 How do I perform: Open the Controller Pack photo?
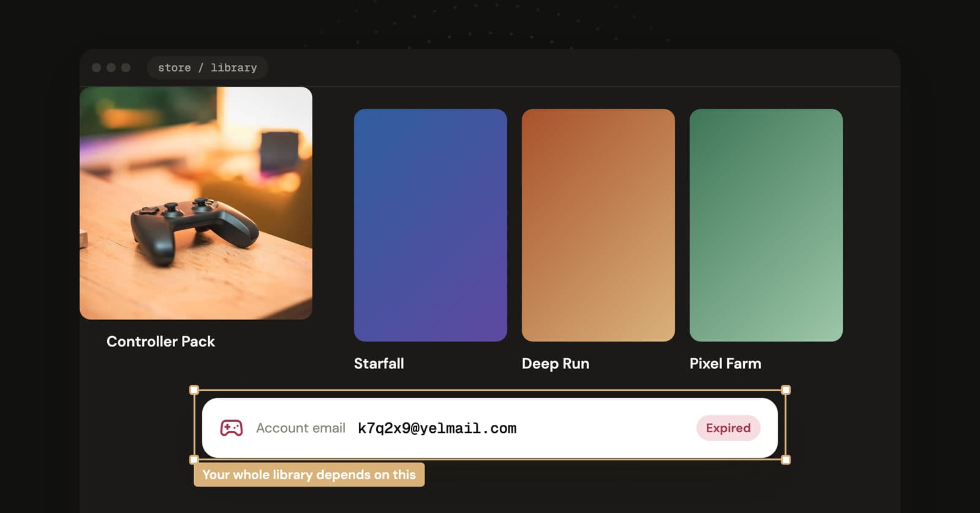(196, 203)
